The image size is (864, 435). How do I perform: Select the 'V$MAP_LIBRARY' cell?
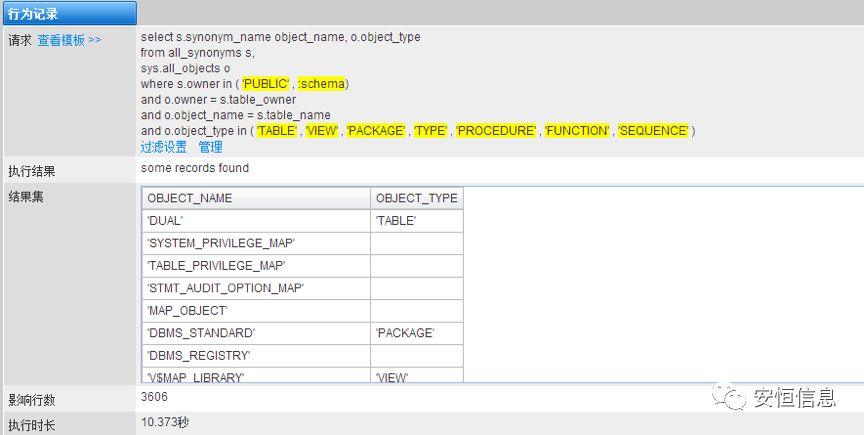(x=256, y=375)
